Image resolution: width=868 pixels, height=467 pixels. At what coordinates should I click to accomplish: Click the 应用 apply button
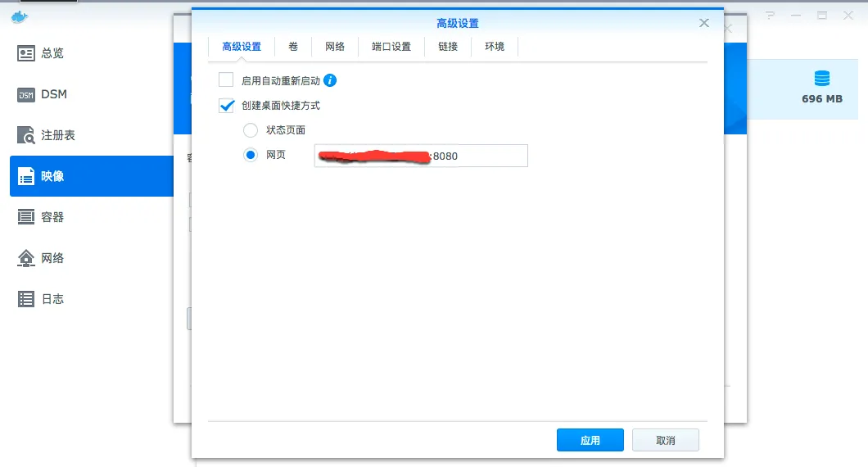coord(590,440)
